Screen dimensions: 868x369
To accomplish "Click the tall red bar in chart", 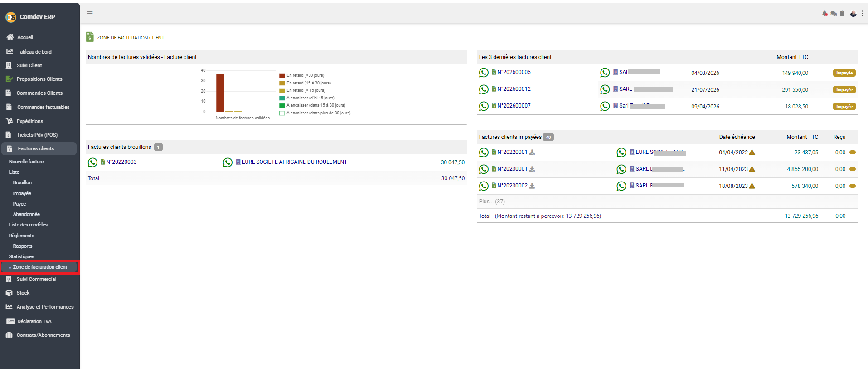I will click(220, 93).
